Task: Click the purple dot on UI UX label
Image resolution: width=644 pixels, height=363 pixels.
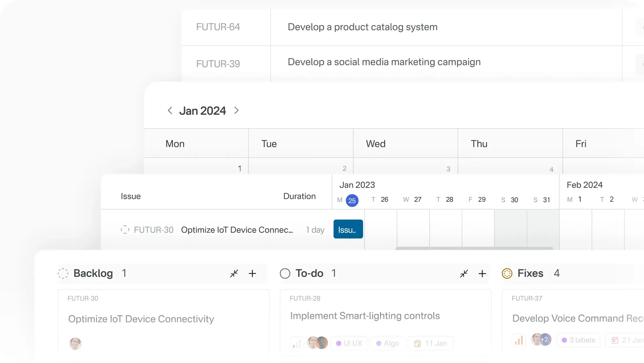Action: point(339,343)
